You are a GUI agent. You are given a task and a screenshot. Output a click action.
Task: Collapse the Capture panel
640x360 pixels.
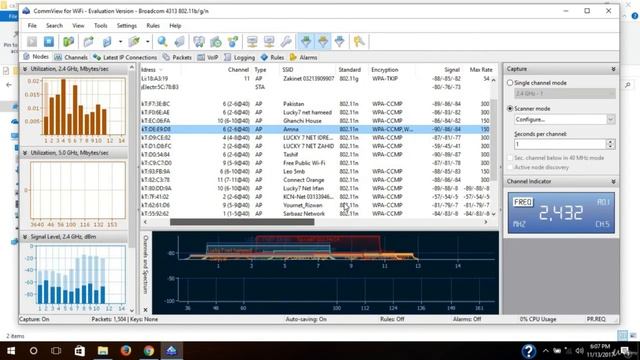[x=613, y=69]
